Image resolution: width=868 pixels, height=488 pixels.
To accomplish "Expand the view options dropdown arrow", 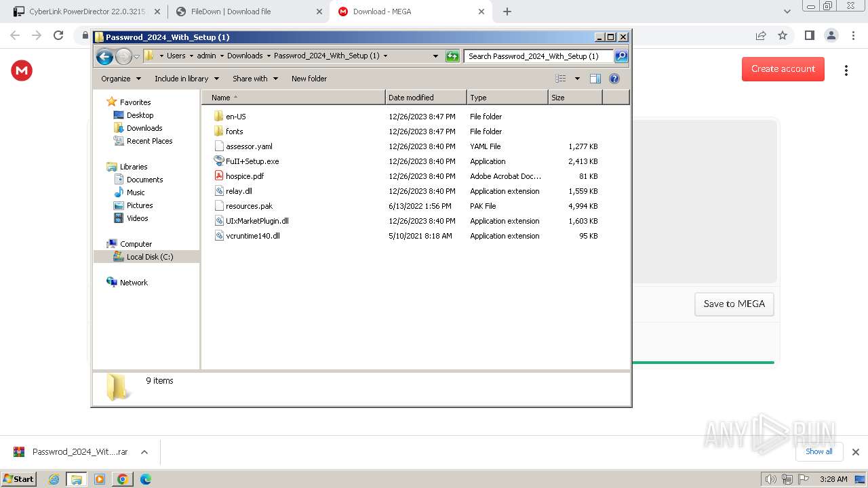I will (577, 79).
